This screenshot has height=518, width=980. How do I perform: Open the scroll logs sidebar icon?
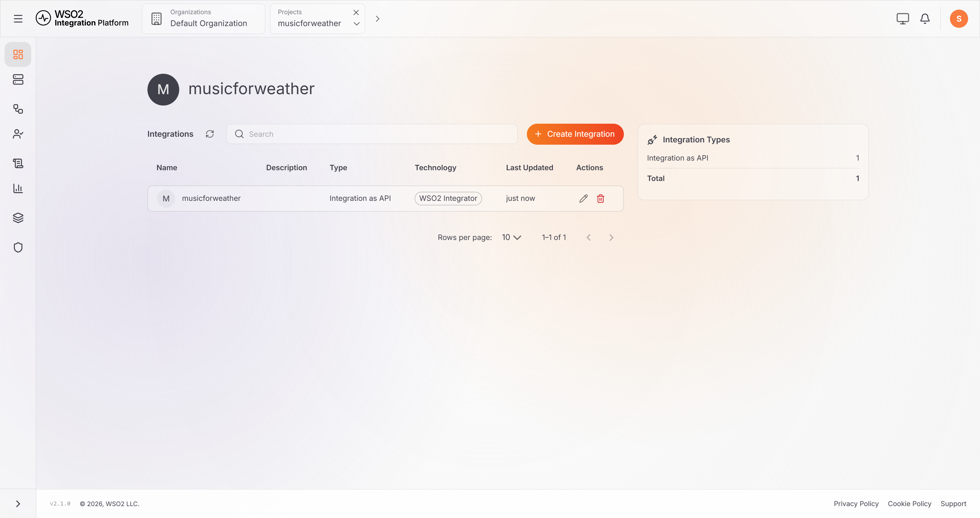tap(18, 163)
